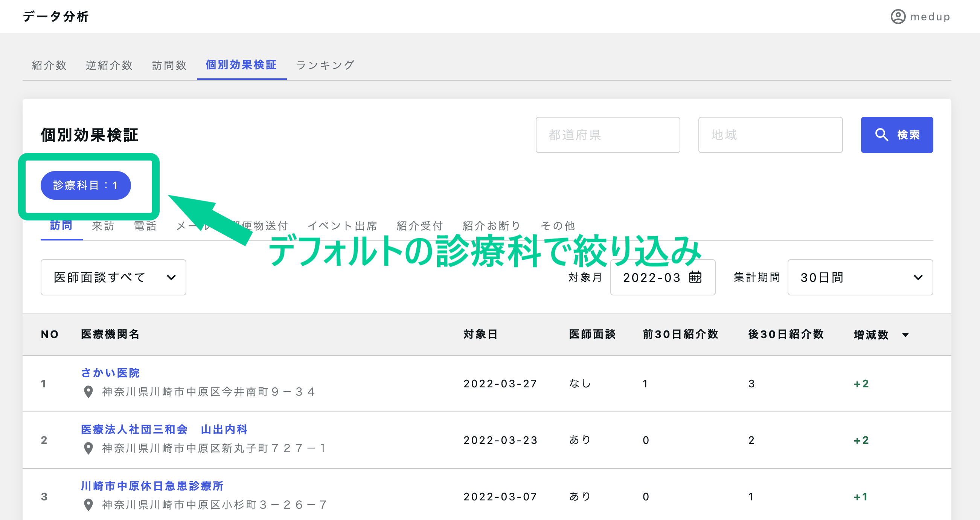
Task: Click the address 神奈川県川崎市中原区新丸子町７２７－１
Action: pyautogui.click(x=214, y=448)
